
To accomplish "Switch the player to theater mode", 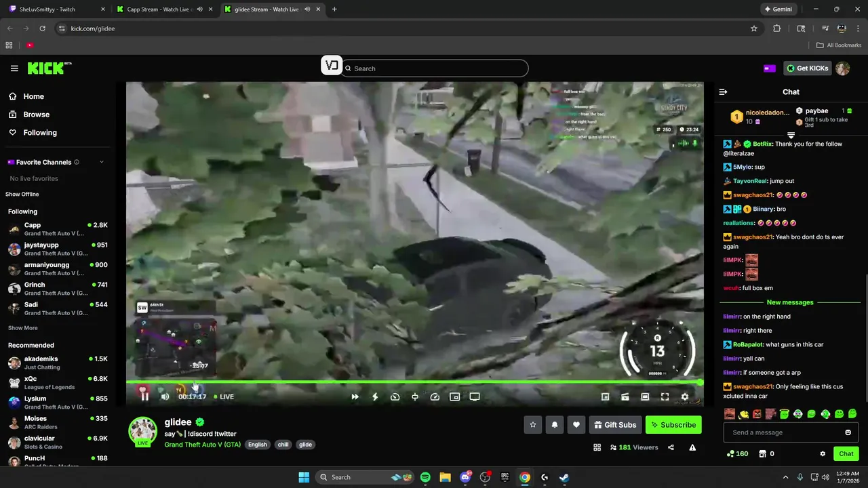I will point(645,396).
